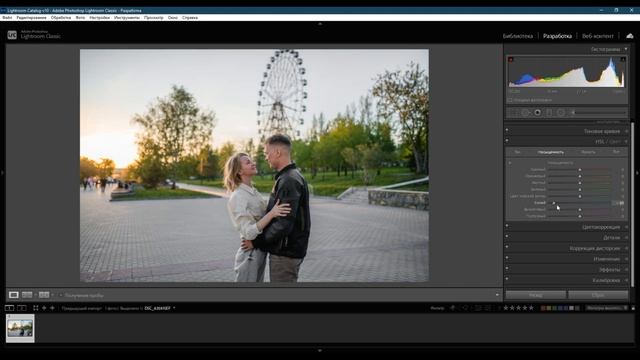
Task: Select the Hue tab in HSL
Action: pos(517,152)
